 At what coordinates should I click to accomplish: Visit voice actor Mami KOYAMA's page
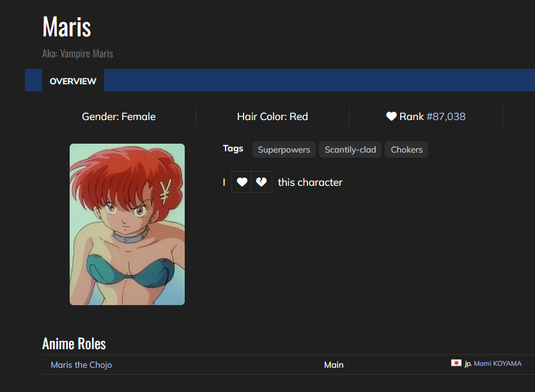click(497, 363)
